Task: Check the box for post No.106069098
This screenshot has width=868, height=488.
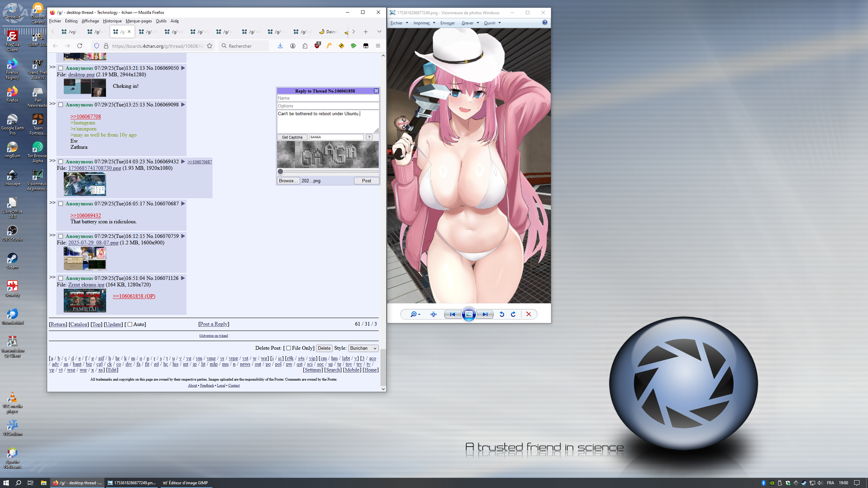Action: pyautogui.click(x=61, y=105)
